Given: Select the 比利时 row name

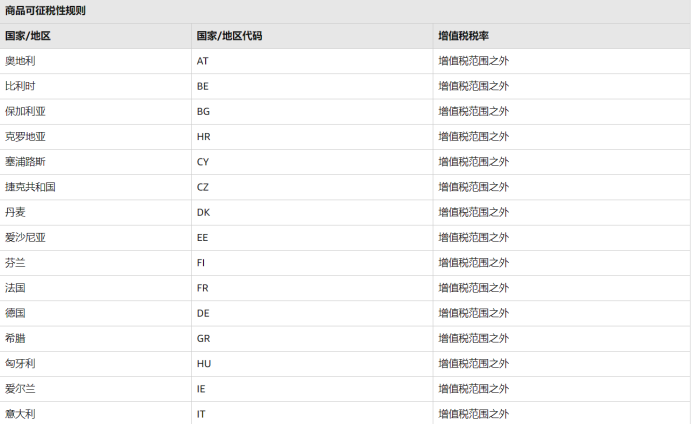Looking at the screenshot, I should coord(20,86).
